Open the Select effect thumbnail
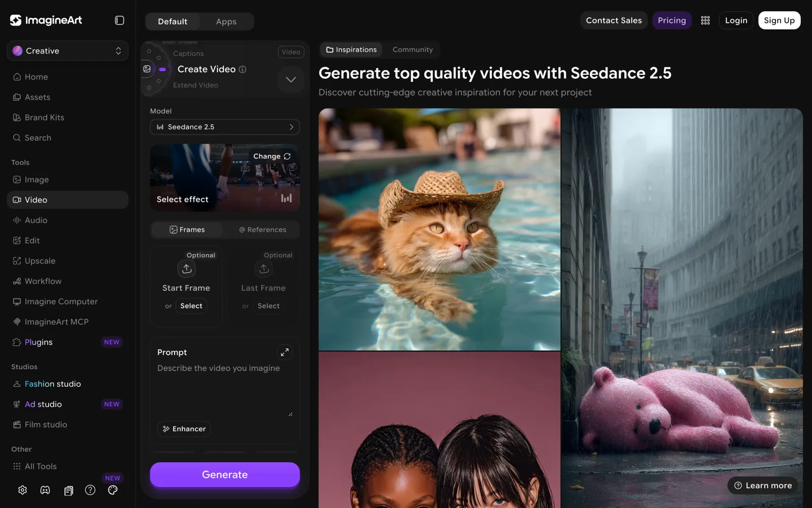The width and height of the screenshot is (812, 508). [x=225, y=178]
